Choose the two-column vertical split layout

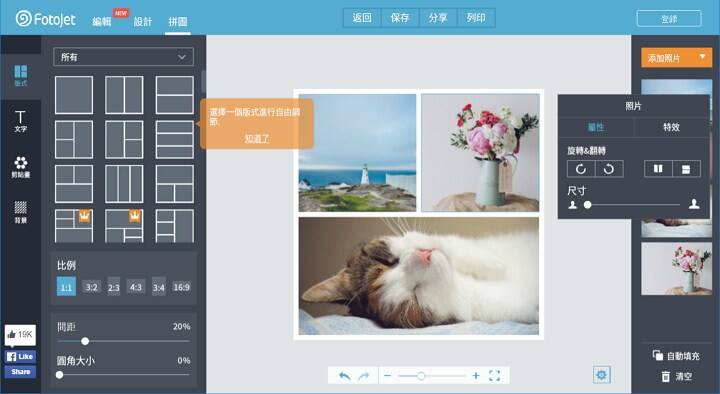click(x=124, y=95)
